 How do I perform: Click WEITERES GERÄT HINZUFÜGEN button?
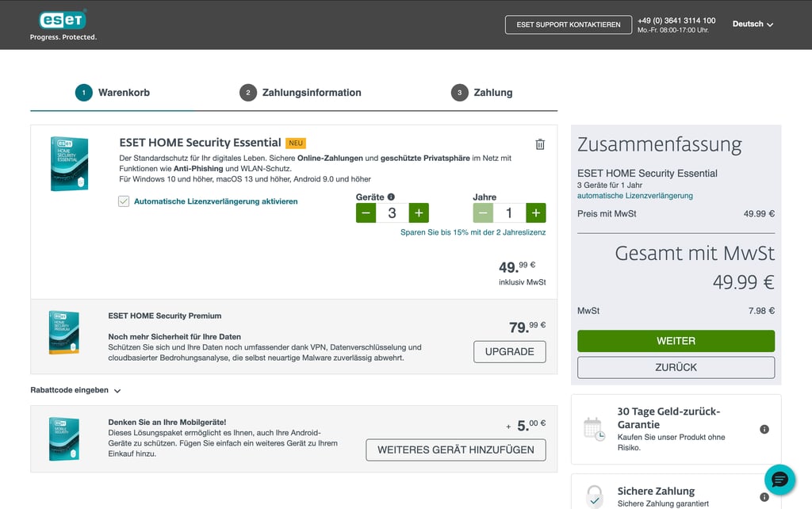455,450
